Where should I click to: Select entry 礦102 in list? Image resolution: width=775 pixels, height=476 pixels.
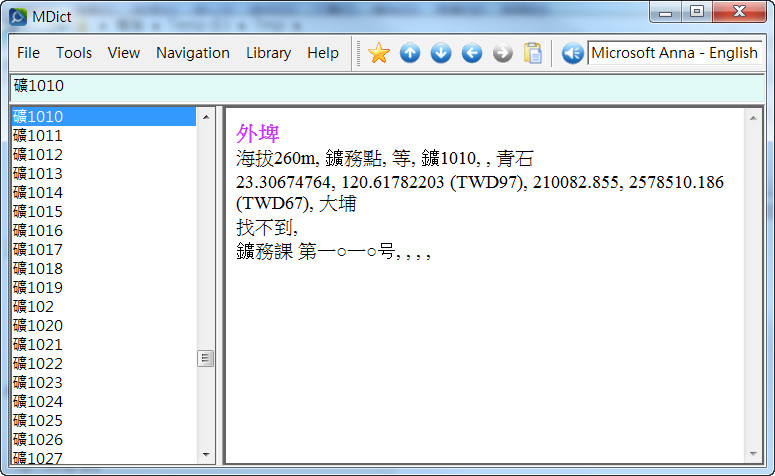point(104,307)
